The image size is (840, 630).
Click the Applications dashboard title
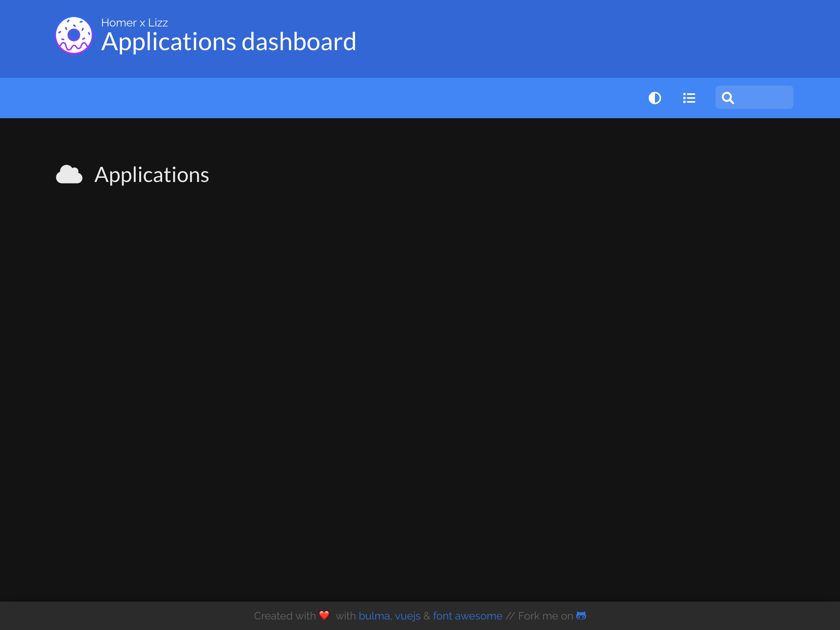[x=229, y=42]
